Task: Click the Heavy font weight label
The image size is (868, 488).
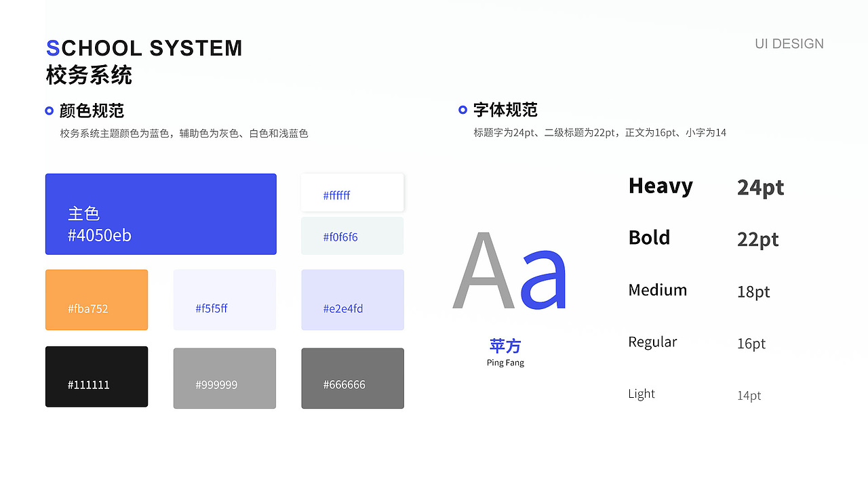Action: tap(660, 186)
